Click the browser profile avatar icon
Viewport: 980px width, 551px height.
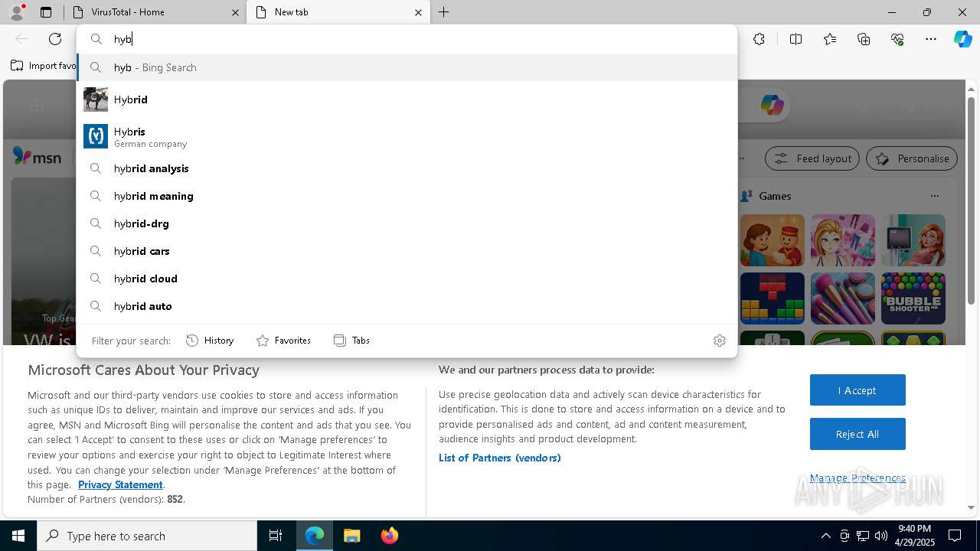[x=17, y=12]
